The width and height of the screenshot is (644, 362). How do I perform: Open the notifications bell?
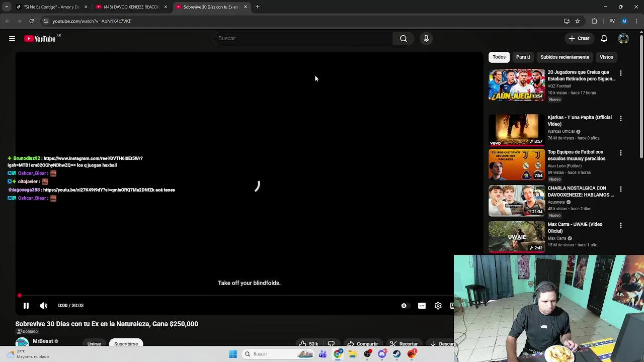604,39
